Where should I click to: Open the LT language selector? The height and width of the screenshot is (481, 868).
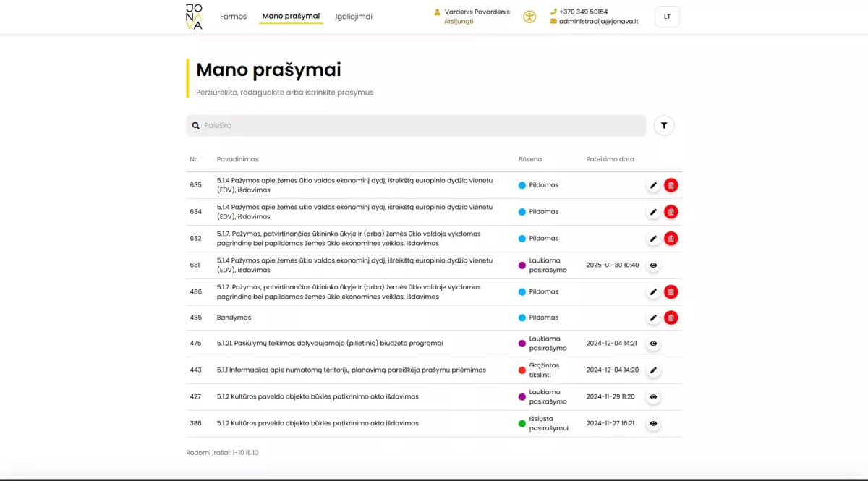[x=666, y=16]
